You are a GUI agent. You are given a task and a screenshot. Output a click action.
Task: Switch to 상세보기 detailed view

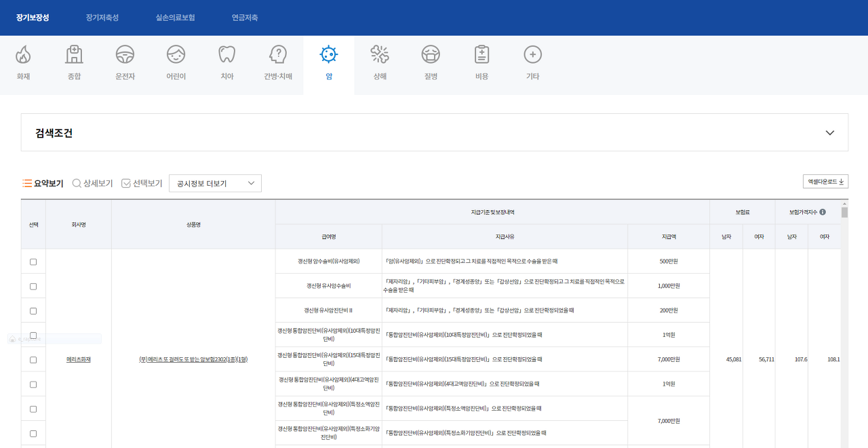tap(93, 183)
